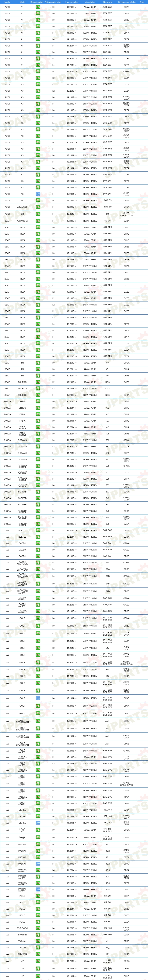Click the Oznaczenie silnika column header
The width and height of the screenshot is (148, 980).
coord(126,2)
